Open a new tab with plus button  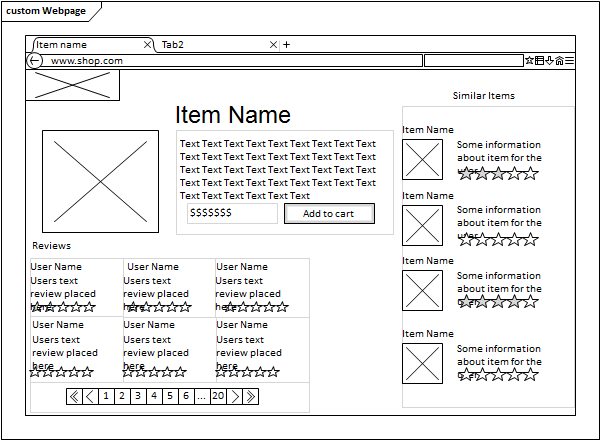286,45
